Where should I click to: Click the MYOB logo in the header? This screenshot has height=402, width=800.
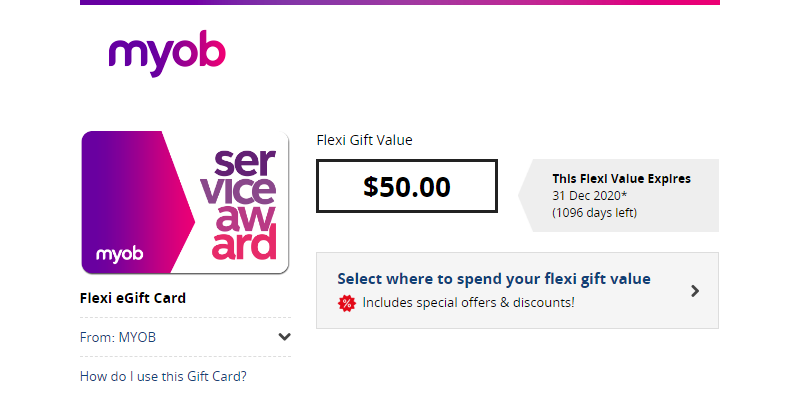pos(167,53)
